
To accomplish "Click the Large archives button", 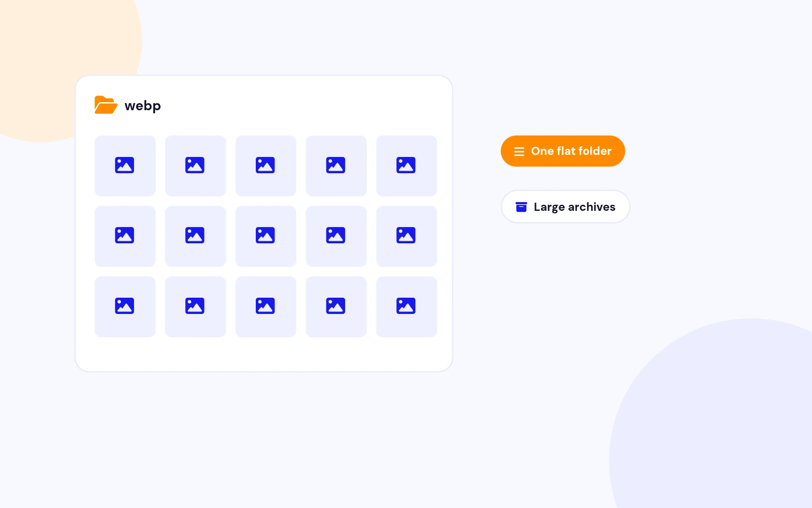I will click(565, 207).
